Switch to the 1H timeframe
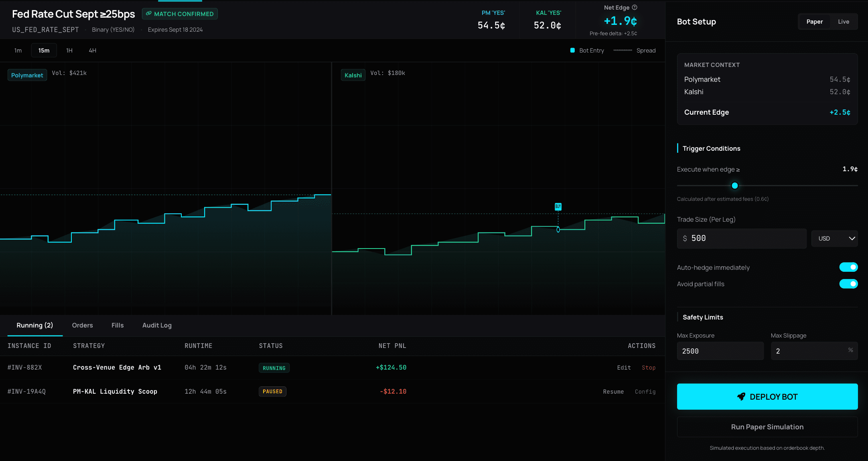The height and width of the screenshot is (461, 868). (69, 50)
